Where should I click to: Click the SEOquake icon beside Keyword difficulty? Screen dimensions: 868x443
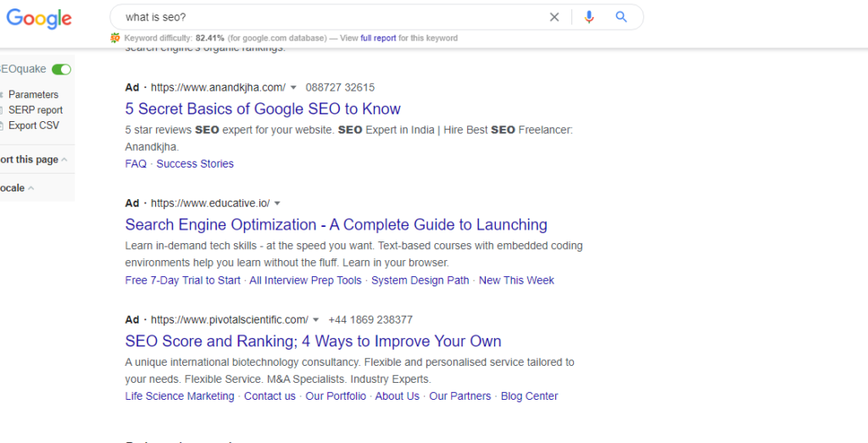115,38
